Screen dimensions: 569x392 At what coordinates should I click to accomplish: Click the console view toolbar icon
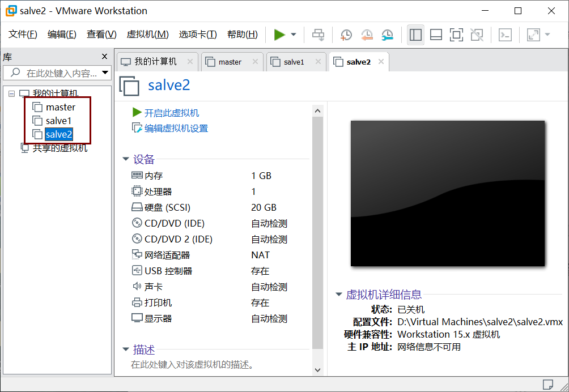(x=505, y=35)
